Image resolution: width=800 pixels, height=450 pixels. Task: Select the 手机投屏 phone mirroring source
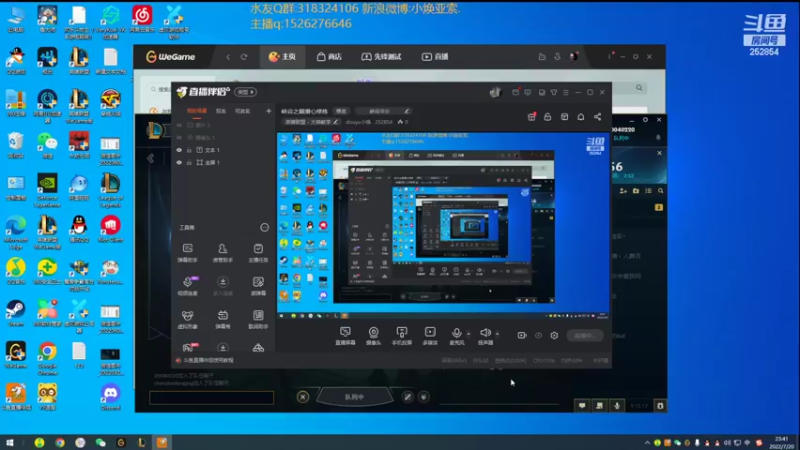[402, 336]
